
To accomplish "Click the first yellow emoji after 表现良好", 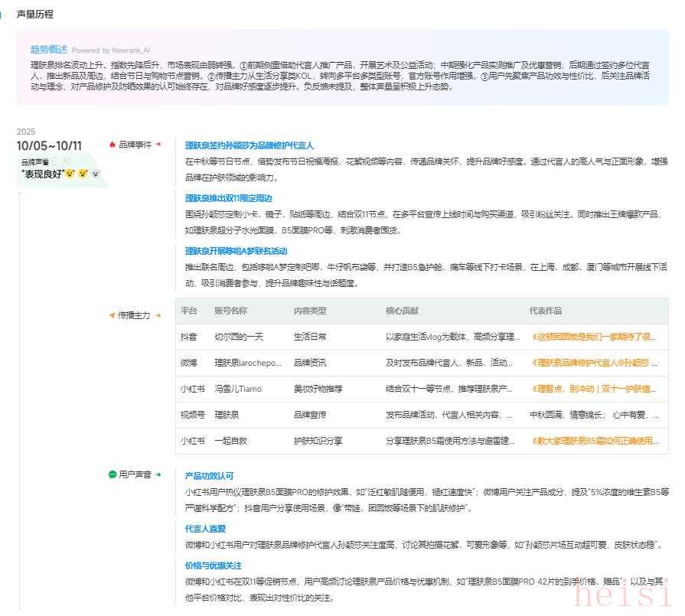I will [70, 174].
